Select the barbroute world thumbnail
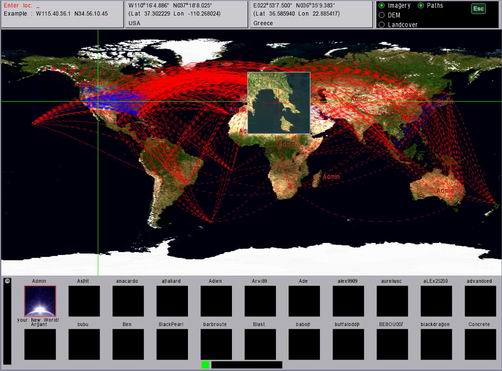Viewport: 502px width, 371px height. [216, 344]
